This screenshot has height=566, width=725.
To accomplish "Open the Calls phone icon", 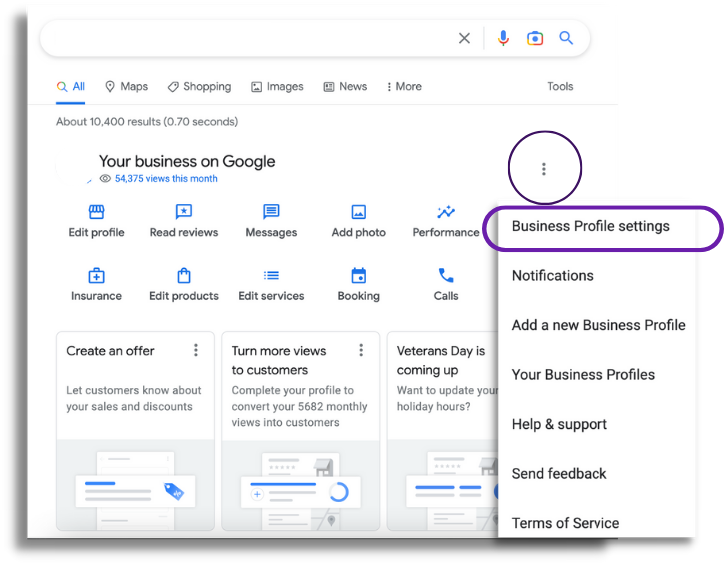I will click(x=446, y=276).
